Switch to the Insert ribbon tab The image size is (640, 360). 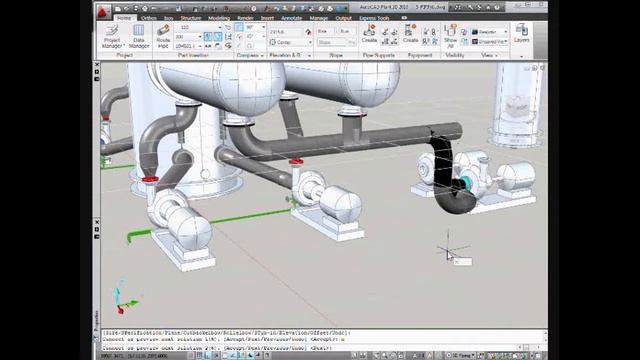(267, 18)
